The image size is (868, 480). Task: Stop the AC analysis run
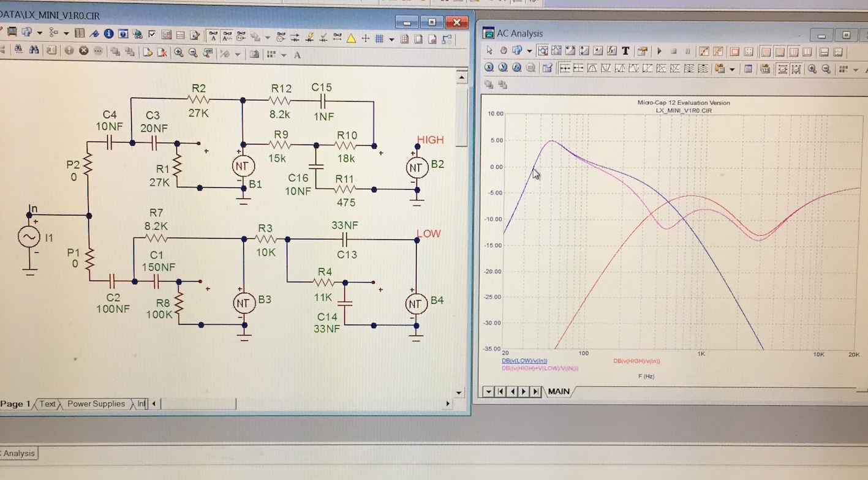[674, 51]
